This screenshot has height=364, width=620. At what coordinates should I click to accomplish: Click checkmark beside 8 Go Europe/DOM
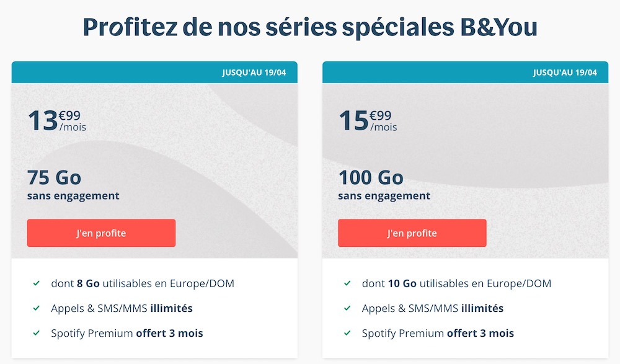37,283
